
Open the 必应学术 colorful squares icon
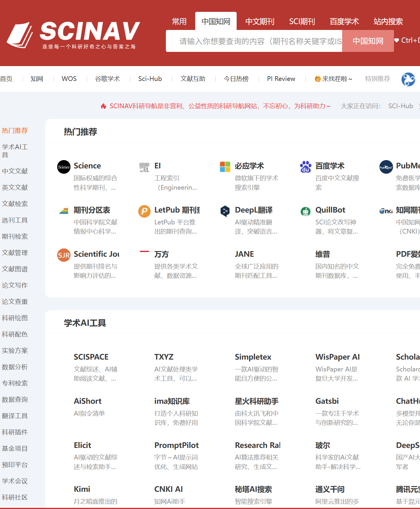pos(225,167)
